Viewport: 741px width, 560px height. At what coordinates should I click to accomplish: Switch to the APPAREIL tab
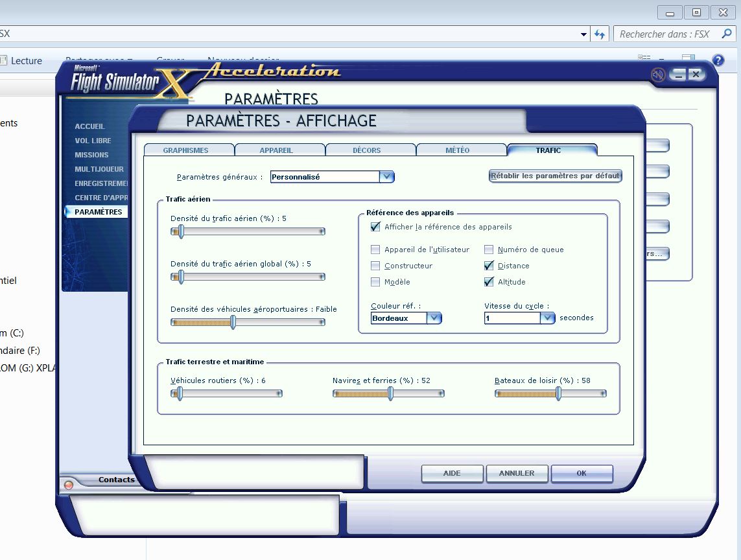pyautogui.click(x=276, y=150)
